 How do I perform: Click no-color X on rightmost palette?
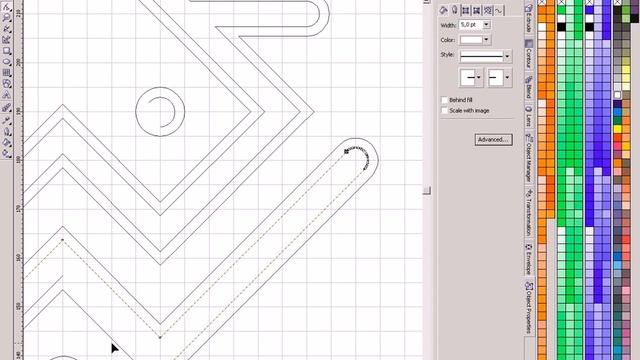tap(617, 2)
